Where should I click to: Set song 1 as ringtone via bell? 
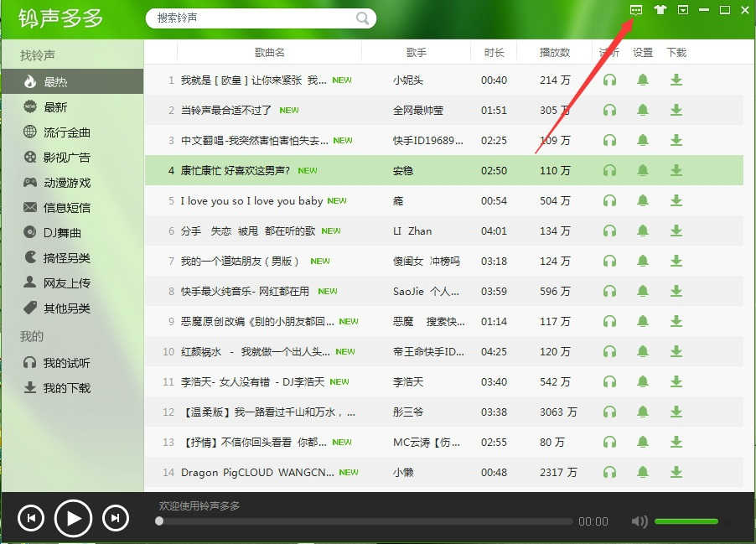643,80
